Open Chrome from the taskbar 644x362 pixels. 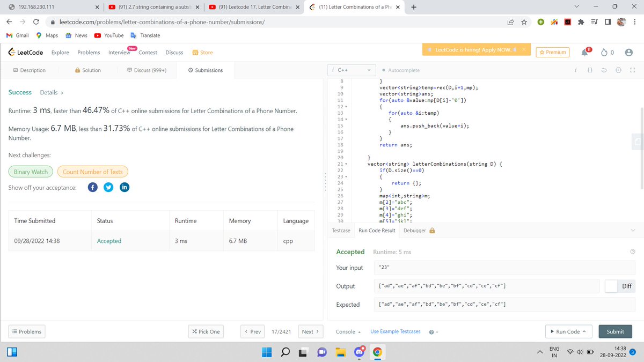(x=378, y=352)
